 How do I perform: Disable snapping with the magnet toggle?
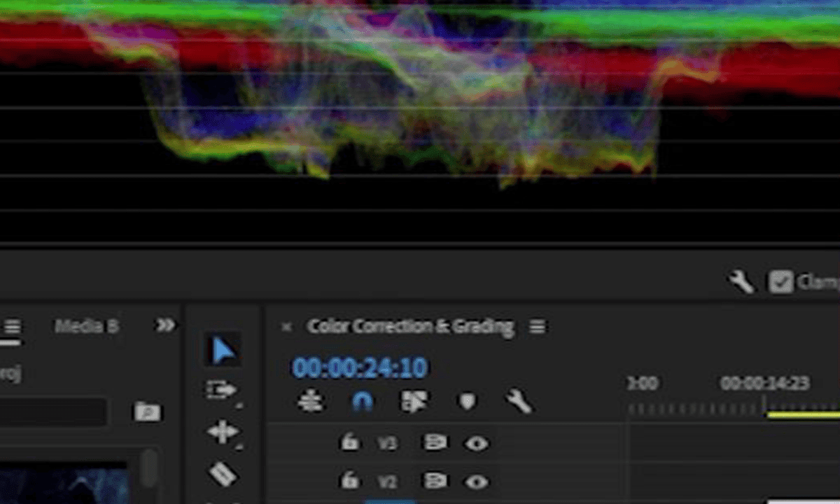coord(363,401)
